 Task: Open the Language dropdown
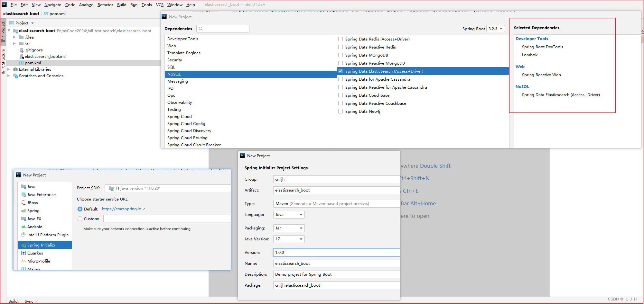[x=289, y=215]
